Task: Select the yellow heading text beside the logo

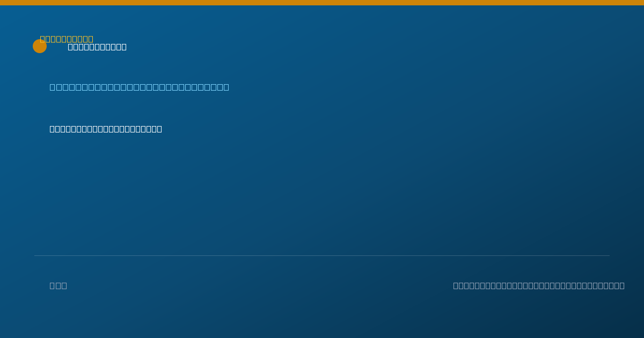Action: [67, 39]
